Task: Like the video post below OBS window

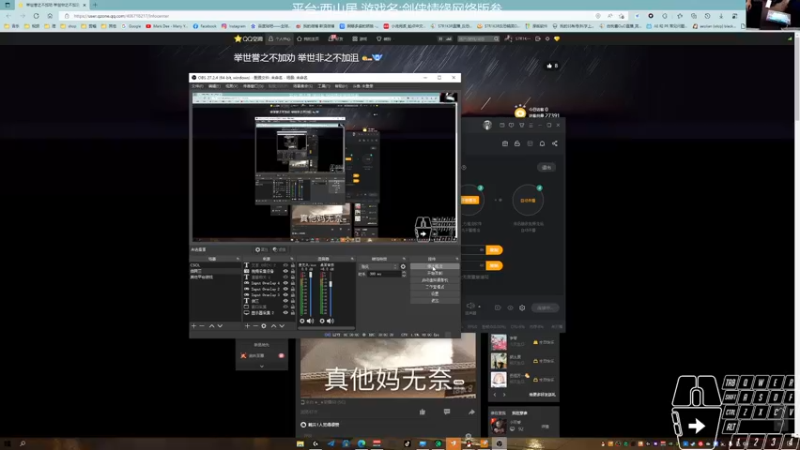Action: (422, 412)
